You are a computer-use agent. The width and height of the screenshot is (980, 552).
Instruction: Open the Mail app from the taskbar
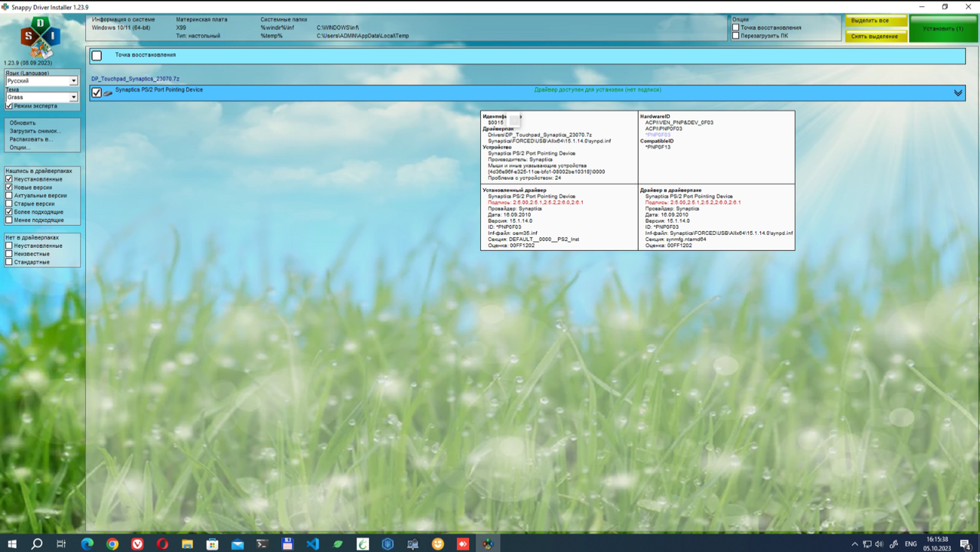point(237,544)
